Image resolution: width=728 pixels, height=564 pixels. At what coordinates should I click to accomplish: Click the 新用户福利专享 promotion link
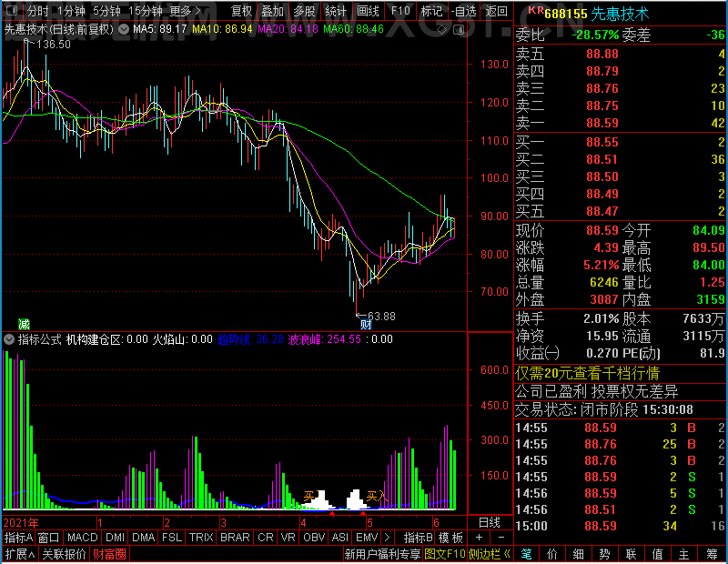point(382,554)
